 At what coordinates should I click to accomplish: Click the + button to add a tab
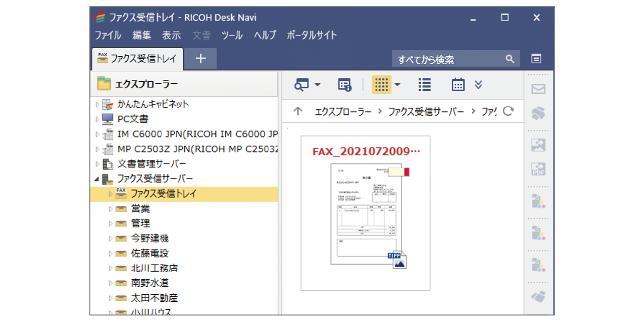(x=200, y=58)
